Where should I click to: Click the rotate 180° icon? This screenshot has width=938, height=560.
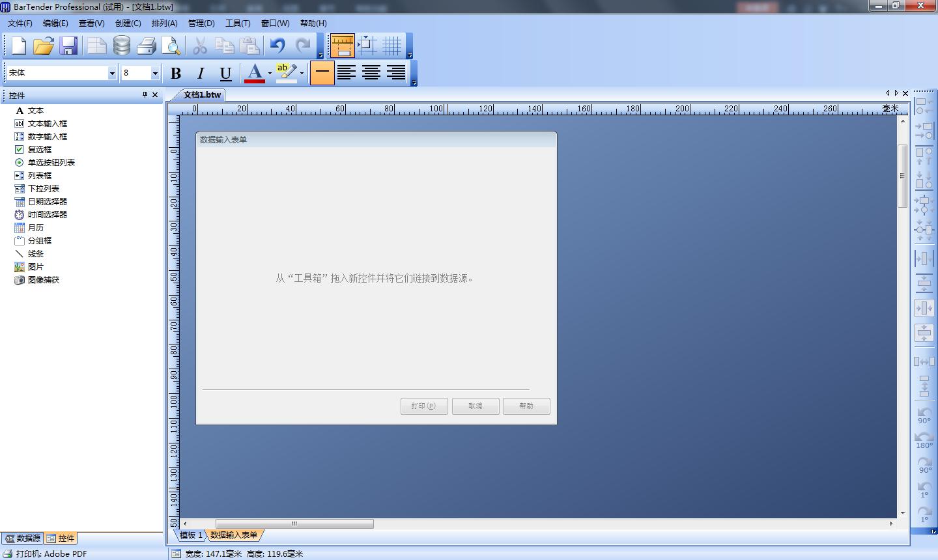[924, 440]
